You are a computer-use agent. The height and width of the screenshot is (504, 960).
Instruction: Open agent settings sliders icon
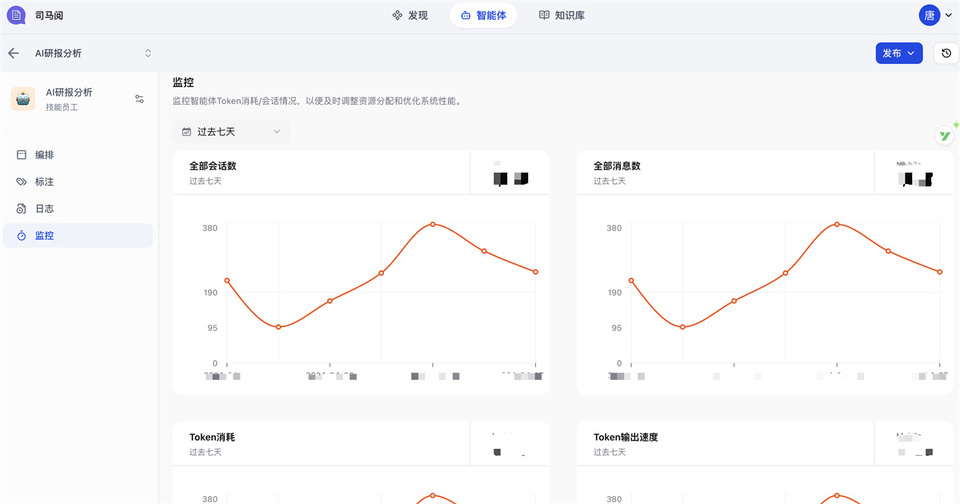[x=140, y=99]
